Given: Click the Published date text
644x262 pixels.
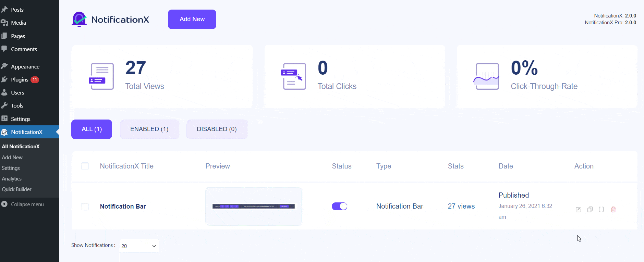Looking at the screenshot, I should [514, 195].
